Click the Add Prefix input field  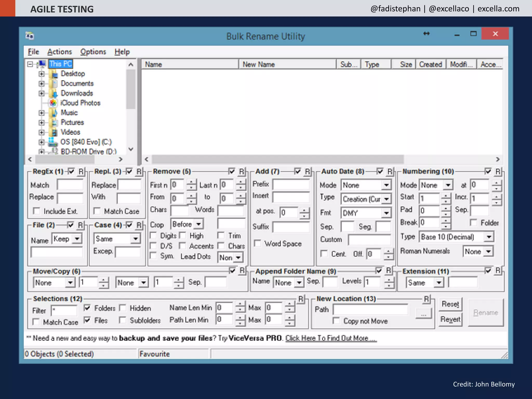(x=291, y=184)
